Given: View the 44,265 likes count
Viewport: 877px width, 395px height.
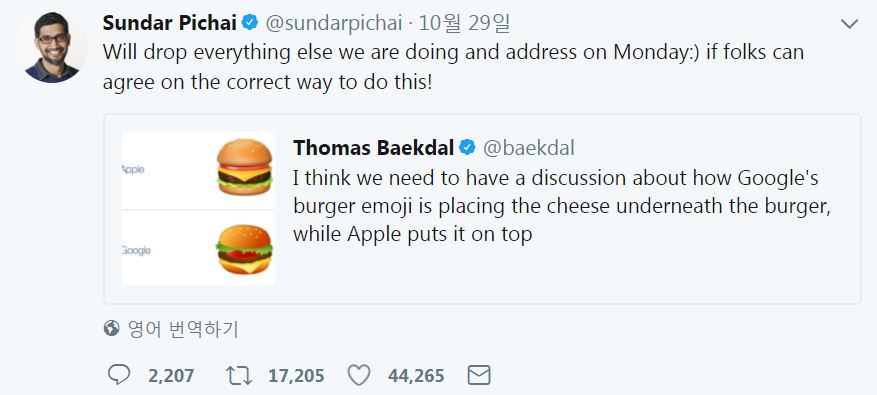Looking at the screenshot, I should coord(416,375).
